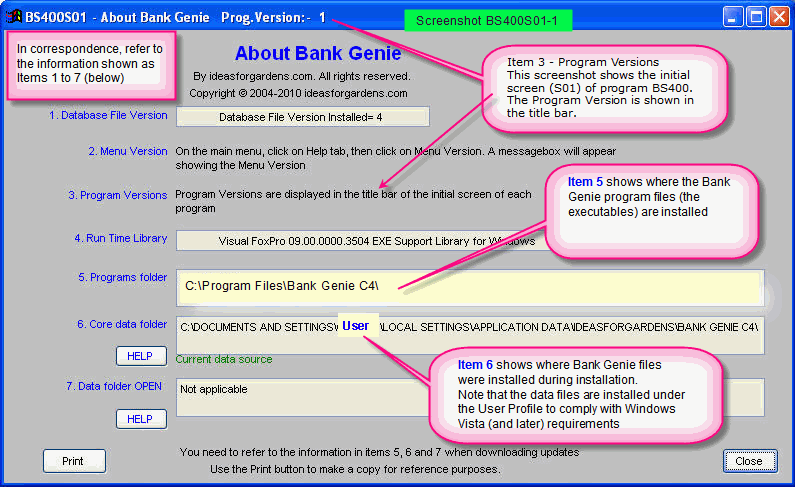Minimize the About Bank Genie window
795x487 pixels.
pos(733,17)
